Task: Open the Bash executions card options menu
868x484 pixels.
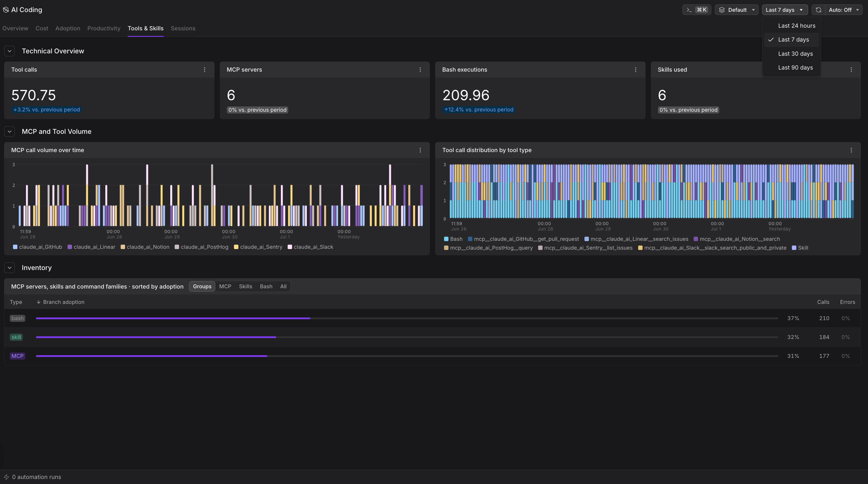Action: [636, 70]
